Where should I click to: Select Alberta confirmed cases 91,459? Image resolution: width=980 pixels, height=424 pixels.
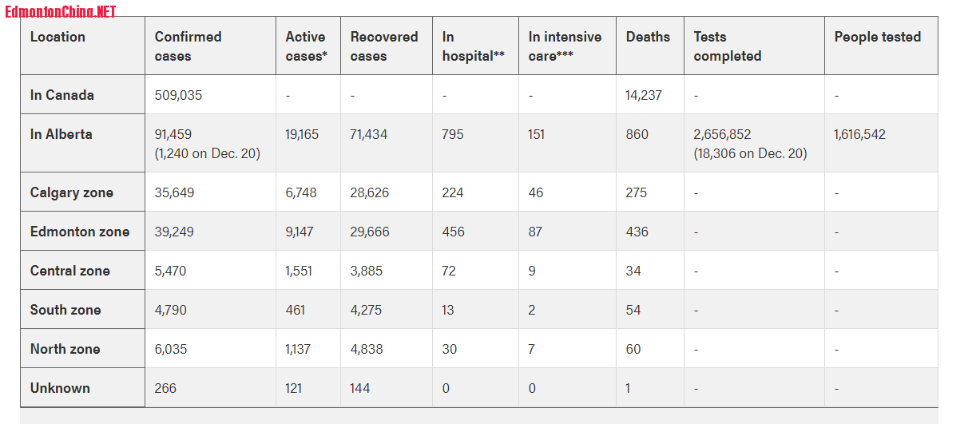(x=173, y=134)
